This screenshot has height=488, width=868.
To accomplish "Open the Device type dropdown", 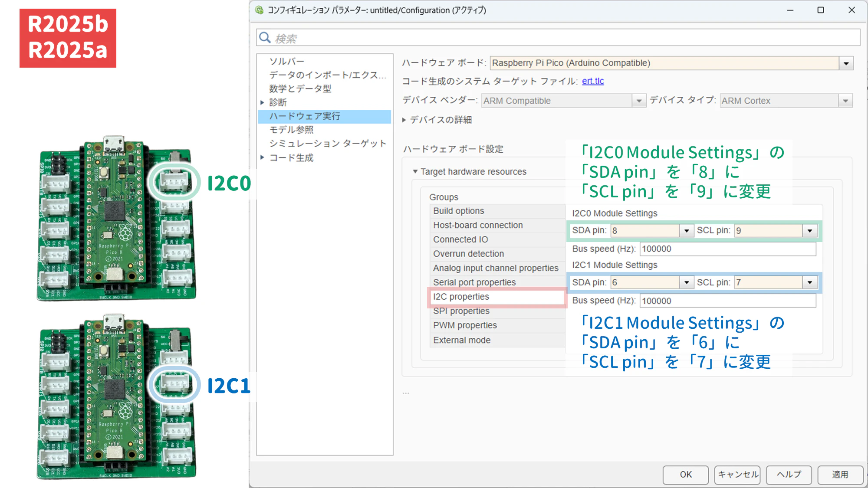I will click(845, 101).
